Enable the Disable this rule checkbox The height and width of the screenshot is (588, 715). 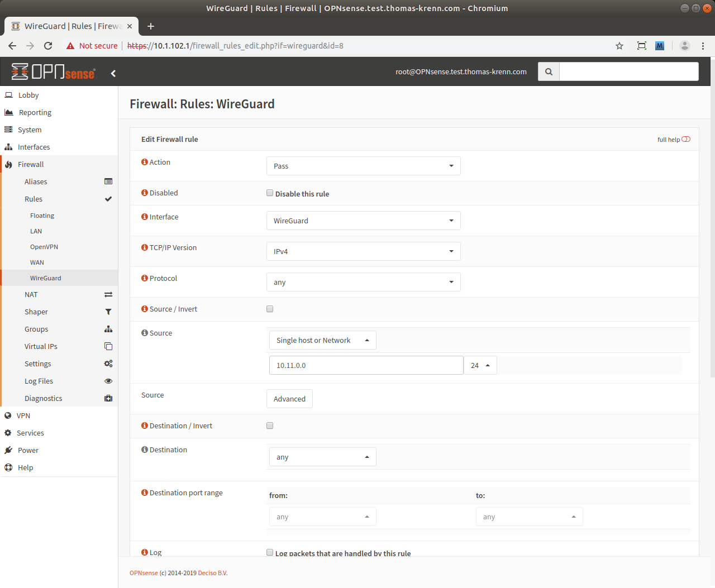[270, 193]
